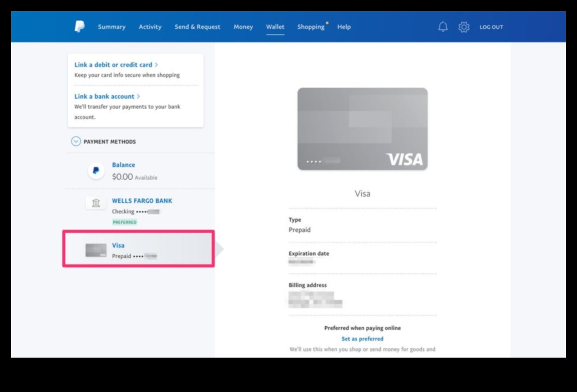Click the Shopping notification dot
The width and height of the screenshot is (577, 392).
(327, 23)
